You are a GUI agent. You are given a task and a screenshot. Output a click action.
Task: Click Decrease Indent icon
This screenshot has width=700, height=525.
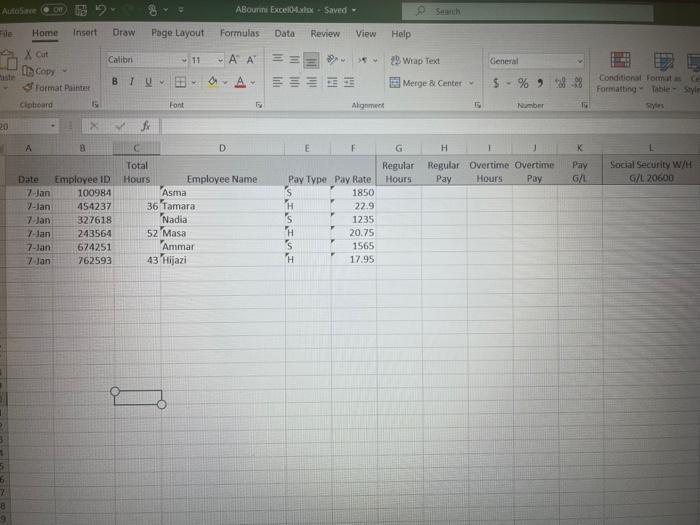pos(332,82)
